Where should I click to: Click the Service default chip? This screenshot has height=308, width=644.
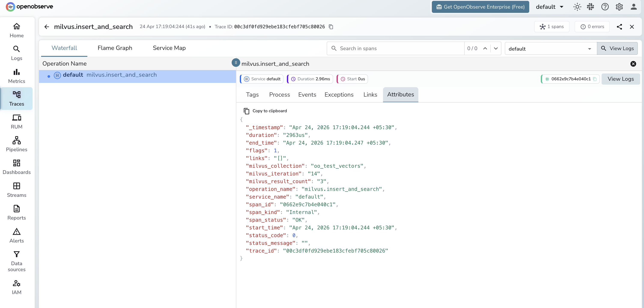[262, 79]
